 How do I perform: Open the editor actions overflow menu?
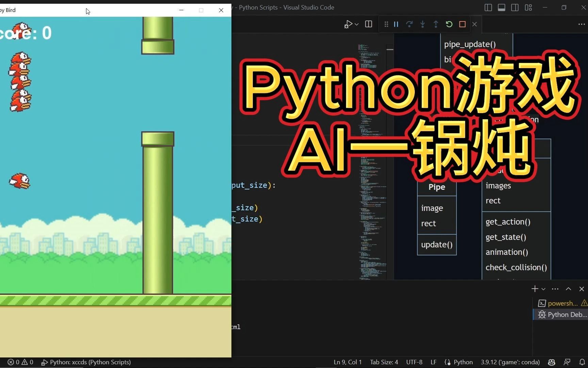coord(582,24)
